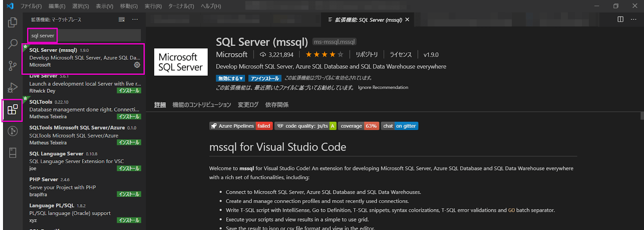
Task: Open the Run and Debug view
Action: [12, 87]
